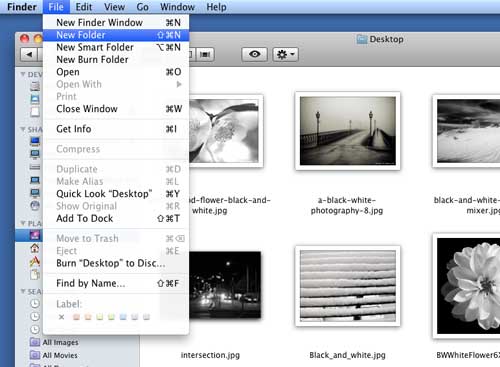Apply the red label color
This screenshot has width=500, height=367.
pos(76,317)
